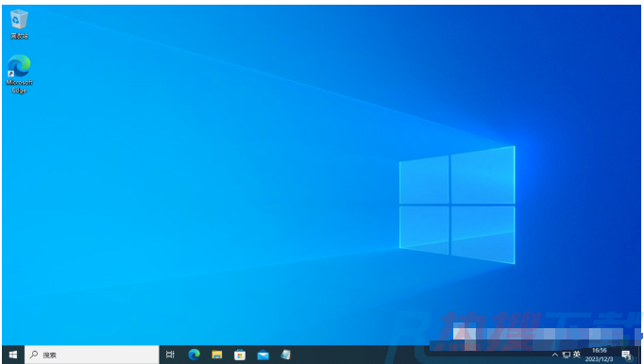Image resolution: width=644 pixels, height=364 pixels.
Task: Open the notification Action Center icon
Action: pyautogui.click(x=626, y=355)
